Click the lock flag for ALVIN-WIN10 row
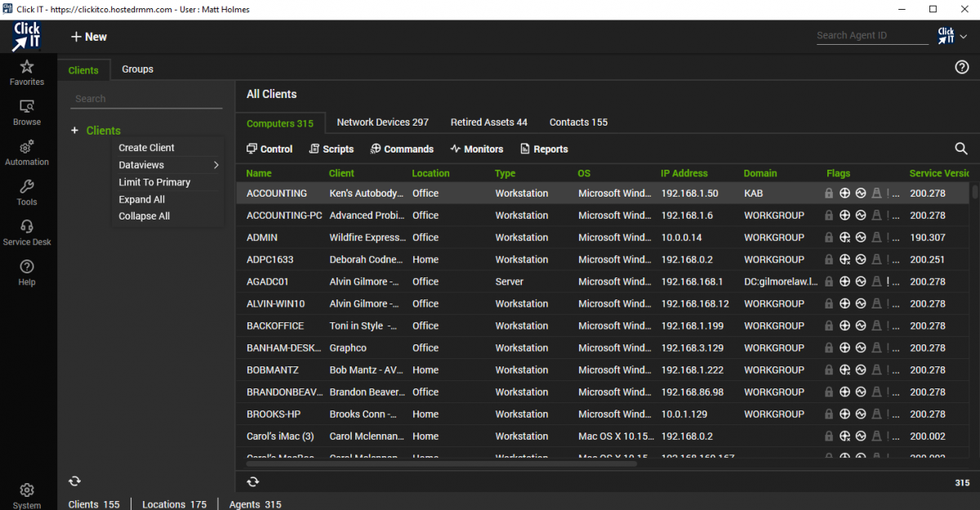 (x=829, y=304)
